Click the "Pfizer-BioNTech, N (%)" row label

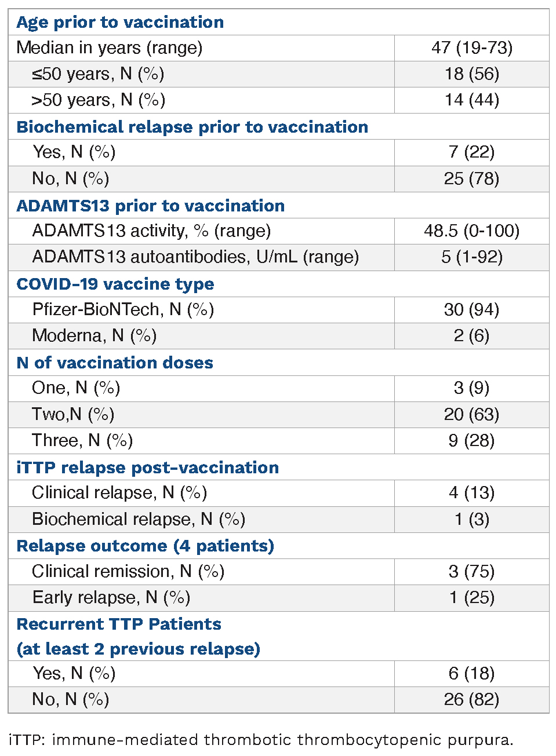pos(123,309)
